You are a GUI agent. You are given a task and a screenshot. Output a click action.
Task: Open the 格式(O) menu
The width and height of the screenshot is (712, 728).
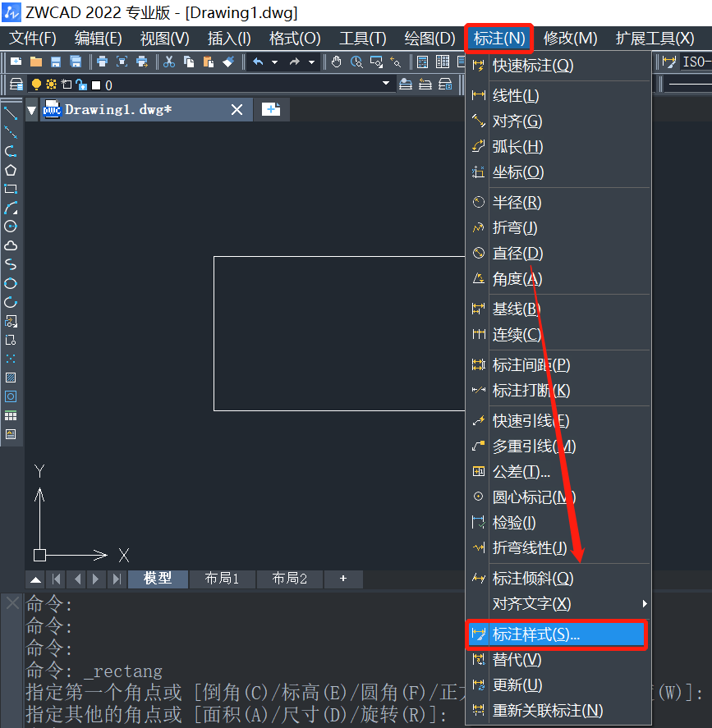[x=295, y=38]
